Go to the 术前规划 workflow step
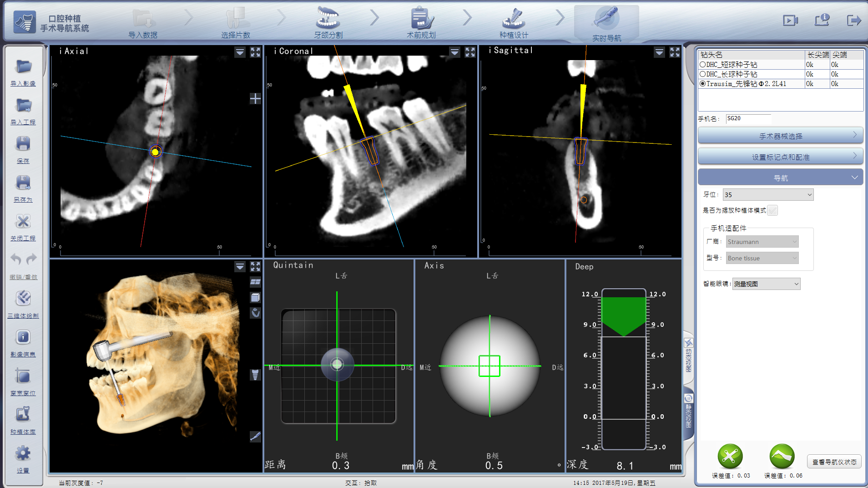868x488 pixels. pyautogui.click(x=421, y=23)
